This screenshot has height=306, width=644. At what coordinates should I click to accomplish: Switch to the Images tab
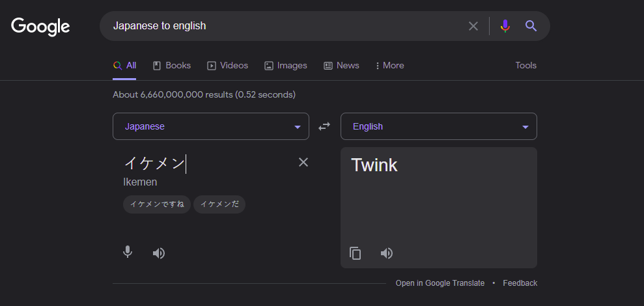click(285, 65)
